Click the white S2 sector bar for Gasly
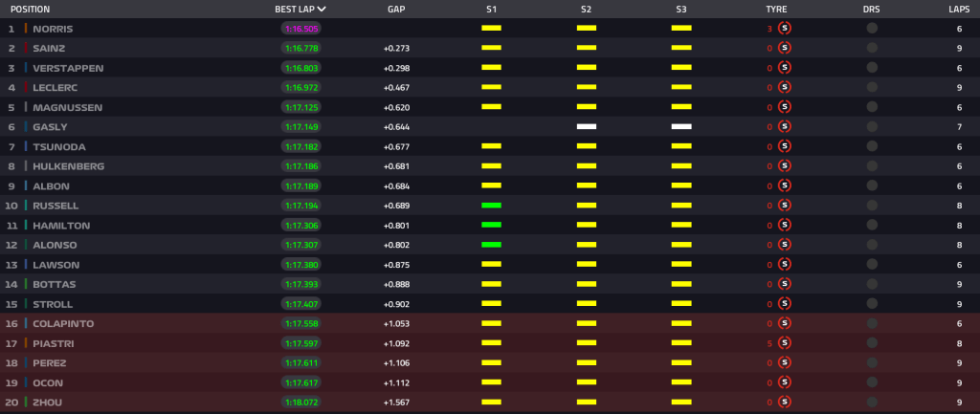The image size is (980, 414). pyautogui.click(x=587, y=127)
